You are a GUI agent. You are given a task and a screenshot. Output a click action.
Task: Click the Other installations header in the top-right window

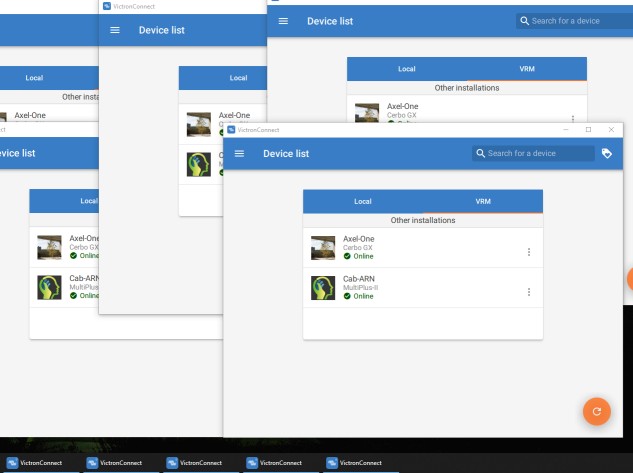[467, 88]
